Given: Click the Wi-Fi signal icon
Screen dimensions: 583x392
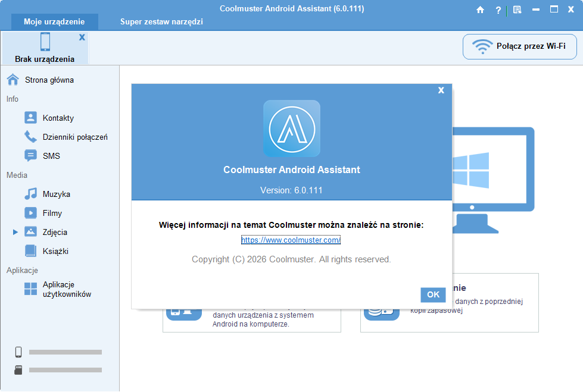Looking at the screenshot, I should pos(482,46).
